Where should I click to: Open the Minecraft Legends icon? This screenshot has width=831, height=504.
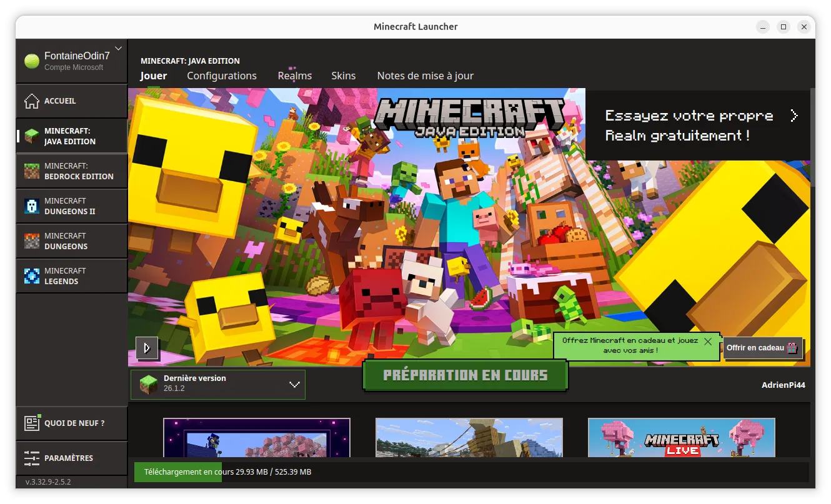(x=32, y=276)
